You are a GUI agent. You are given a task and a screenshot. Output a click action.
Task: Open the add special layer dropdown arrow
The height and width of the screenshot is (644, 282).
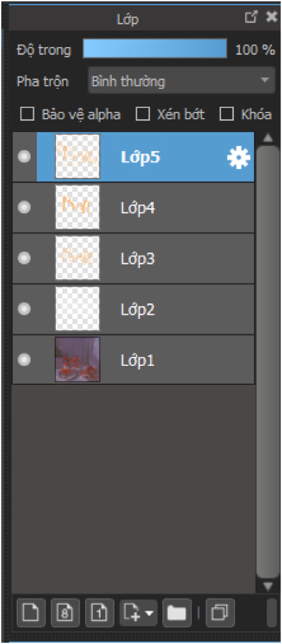pyautogui.click(x=149, y=613)
